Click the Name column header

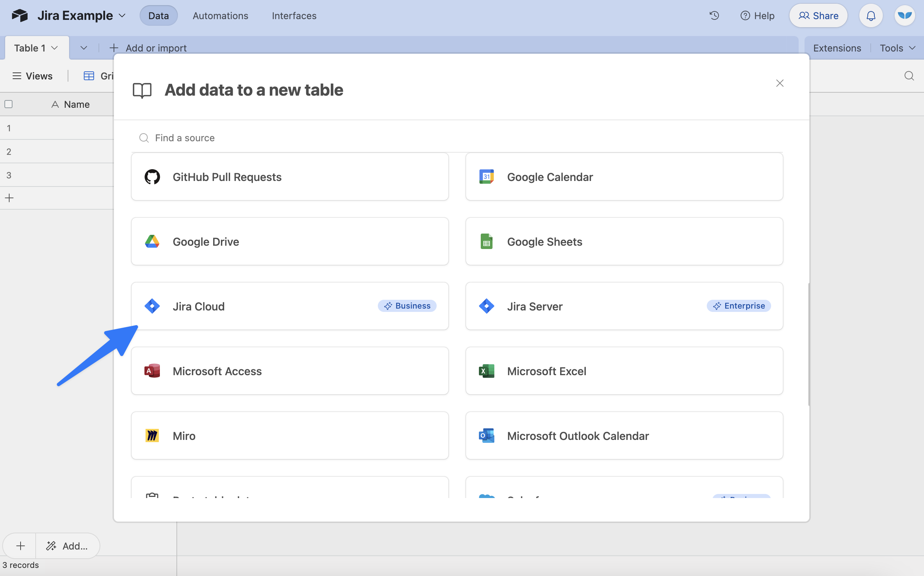tap(71, 104)
